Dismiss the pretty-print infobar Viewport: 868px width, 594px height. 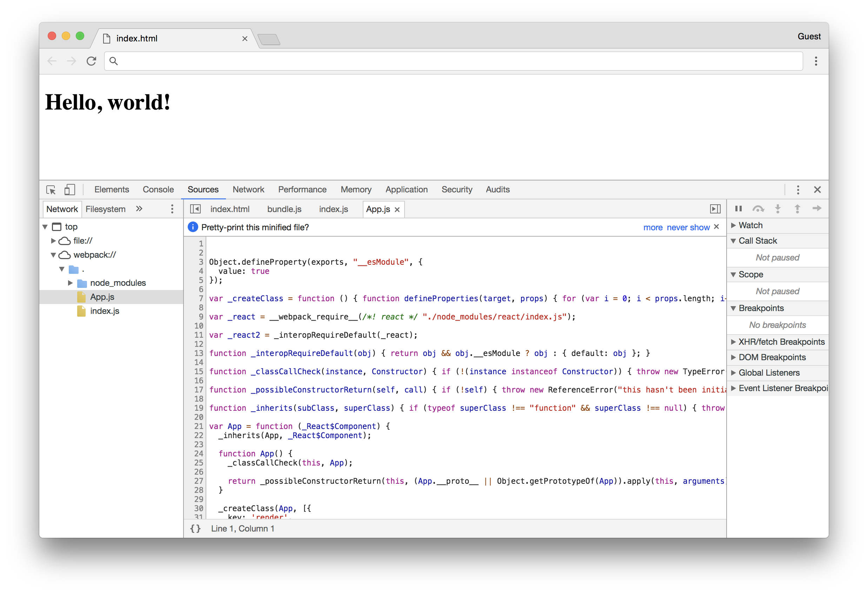pyautogui.click(x=716, y=227)
